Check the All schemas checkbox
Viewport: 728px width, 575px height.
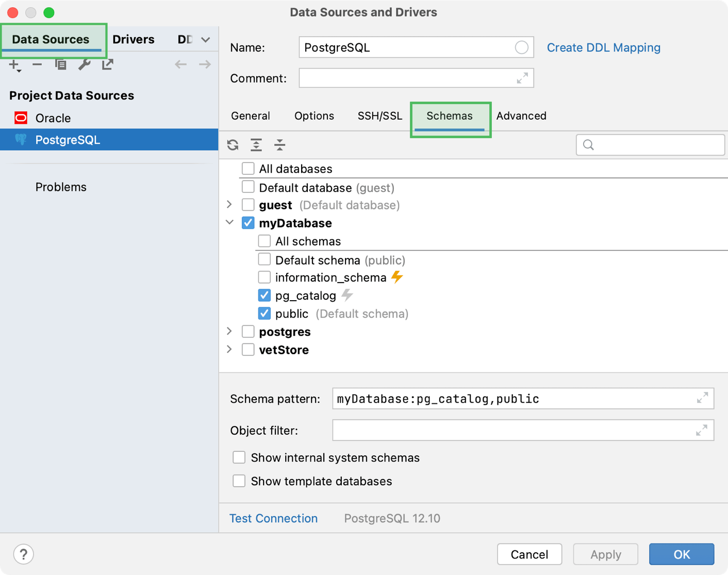[264, 241]
